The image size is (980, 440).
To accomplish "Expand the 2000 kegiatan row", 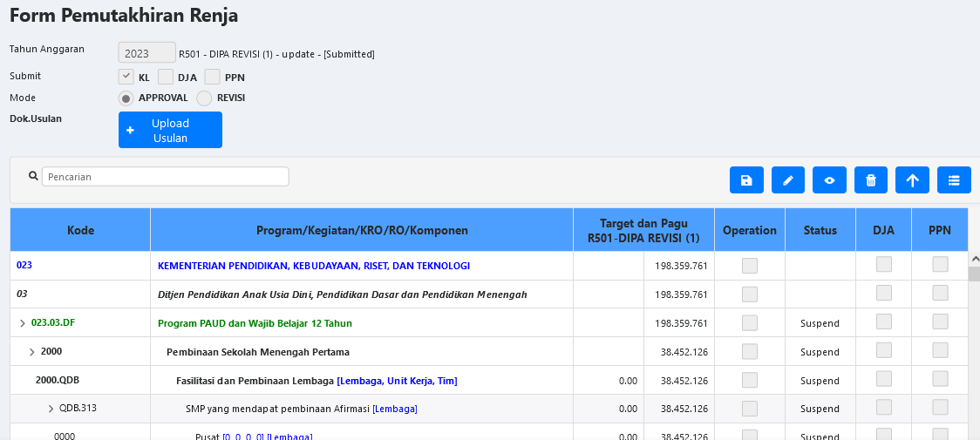I will tap(32, 352).
